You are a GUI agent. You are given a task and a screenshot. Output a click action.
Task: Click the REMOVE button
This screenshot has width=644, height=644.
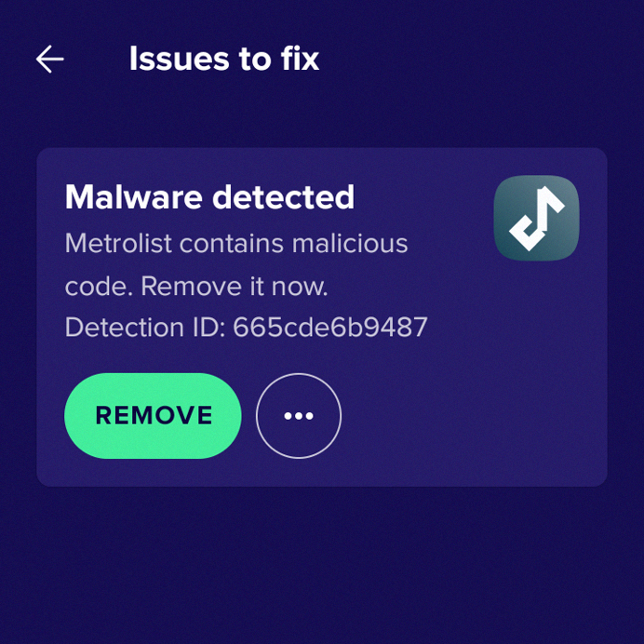[153, 416]
